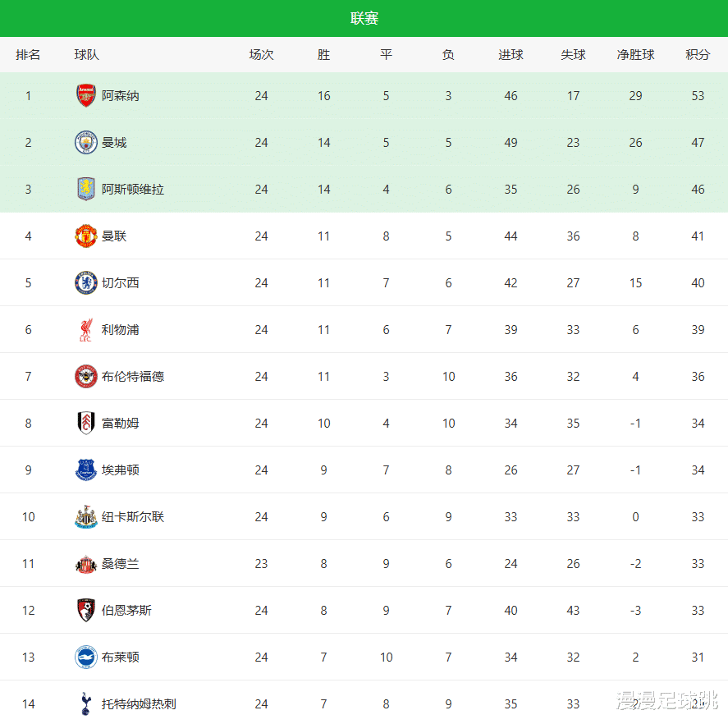Click the Brentford club crest icon
Viewport: 728px width, 724px height.
pos(86,377)
